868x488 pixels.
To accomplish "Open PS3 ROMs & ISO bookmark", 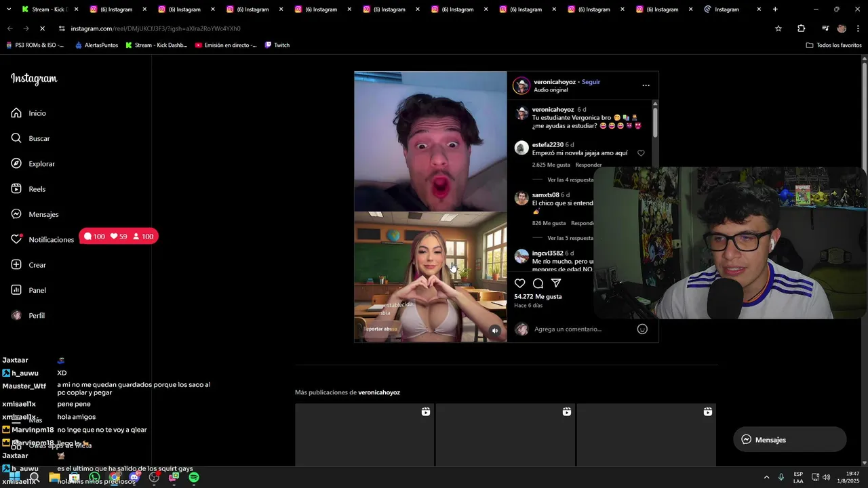I will coord(35,45).
